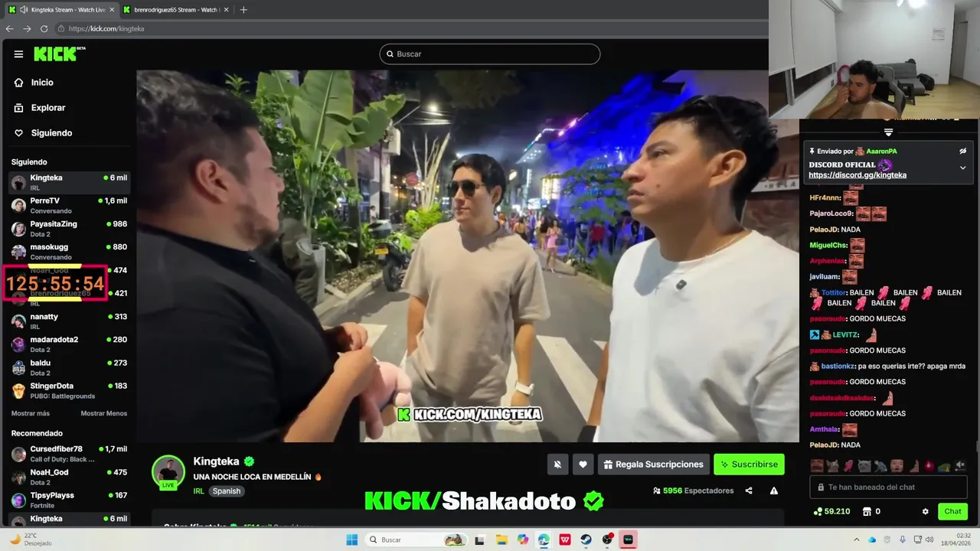Image resolution: width=980 pixels, height=551 pixels.
Task: Click Kingteka's LIVE profile avatar
Action: [168, 472]
